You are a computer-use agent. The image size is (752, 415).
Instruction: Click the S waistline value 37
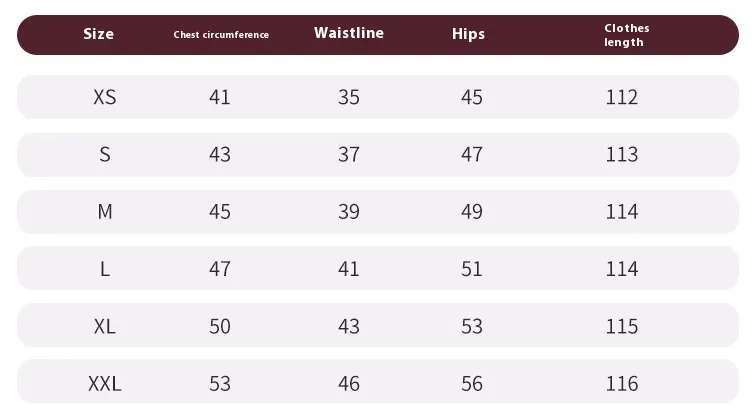tap(348, 154)
